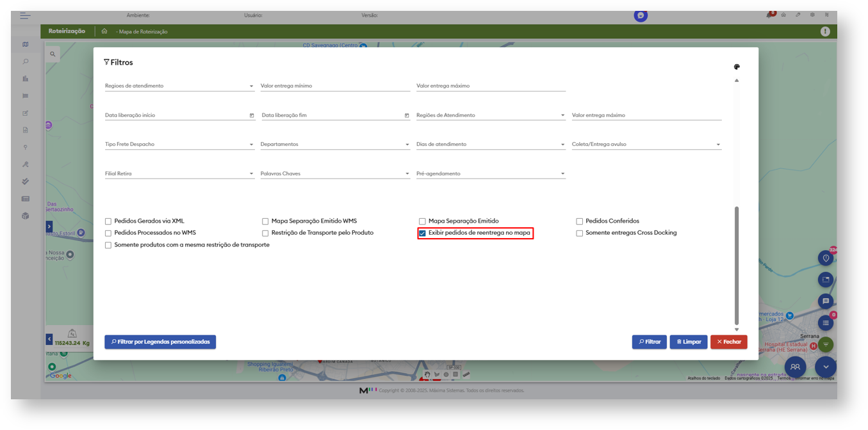
Task: Toggle Restrição de Transporte pelo Produto
Action: tap(265, 233)
